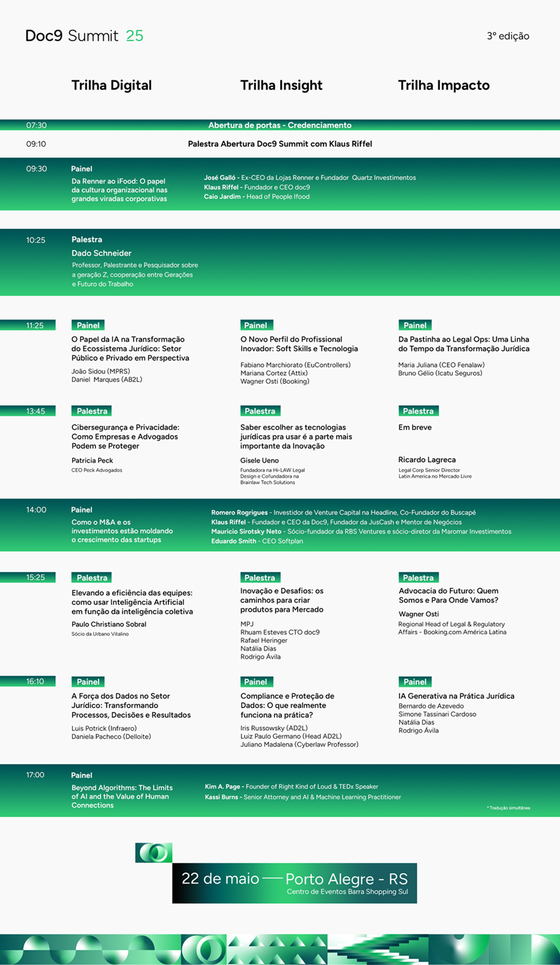Open 'A Força dos Dados no Setor Jurídico' title
This screenshot has width=560, height=965.
point(131,706)
